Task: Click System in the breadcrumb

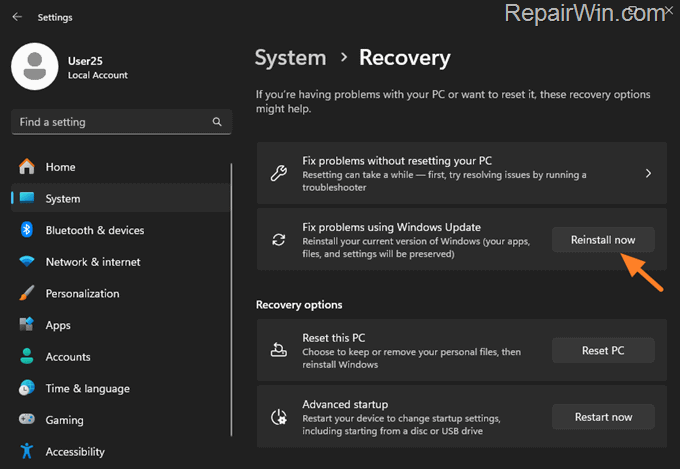Action: (x=290, y=58)
